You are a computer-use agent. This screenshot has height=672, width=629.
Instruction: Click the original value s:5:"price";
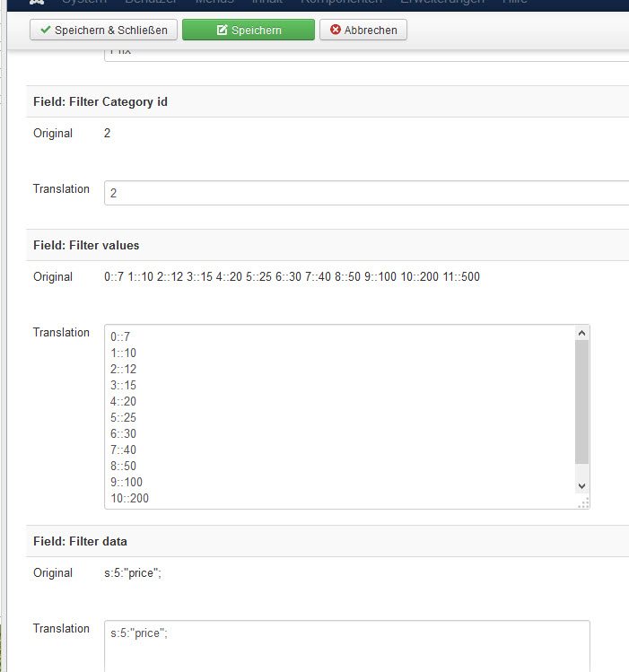pos(133,573)
